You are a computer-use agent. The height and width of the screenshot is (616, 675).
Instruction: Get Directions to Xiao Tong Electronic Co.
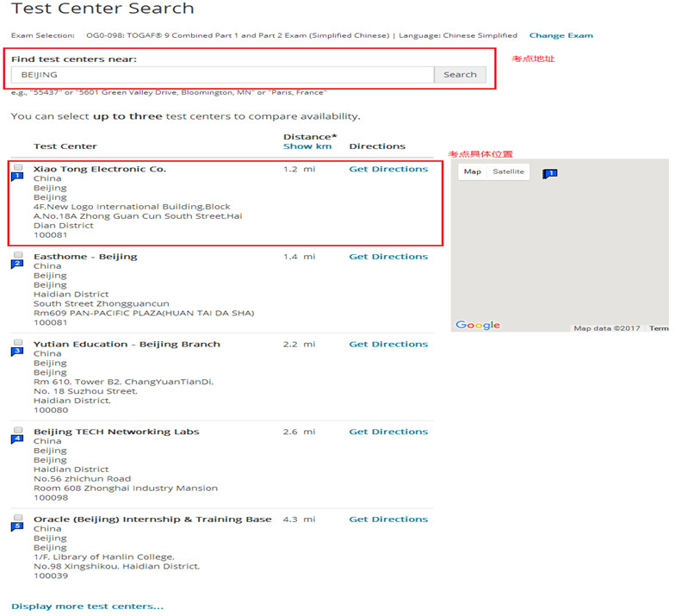click(388, 169)
